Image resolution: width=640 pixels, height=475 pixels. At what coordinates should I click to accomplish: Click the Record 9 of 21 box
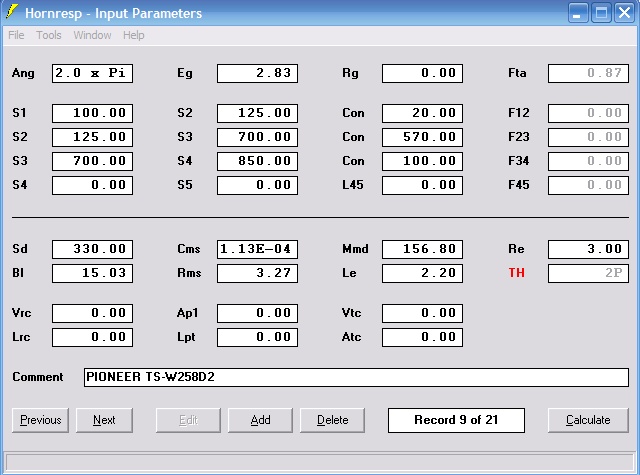(456, 420)
